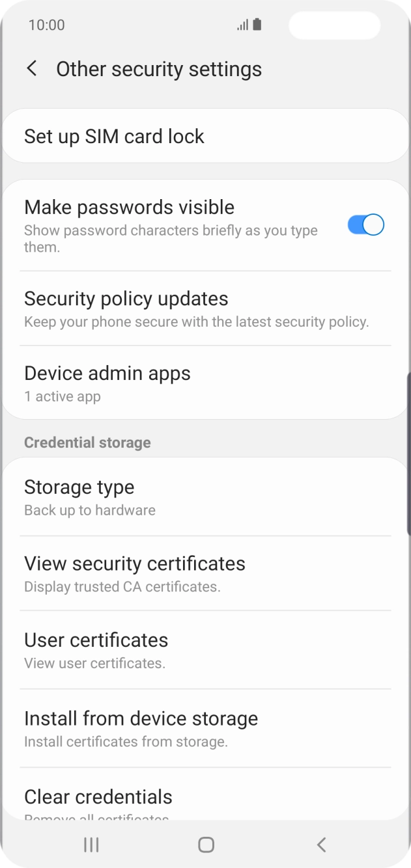Screen dimensions: 411x868
Task: Tap the battery status icon
Action: [x=257, y=25]
